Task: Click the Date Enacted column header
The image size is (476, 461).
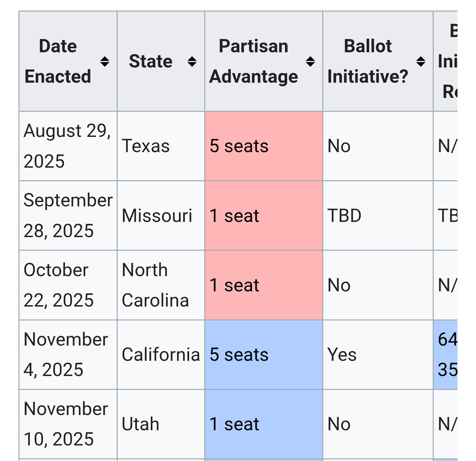Action: 58,61
